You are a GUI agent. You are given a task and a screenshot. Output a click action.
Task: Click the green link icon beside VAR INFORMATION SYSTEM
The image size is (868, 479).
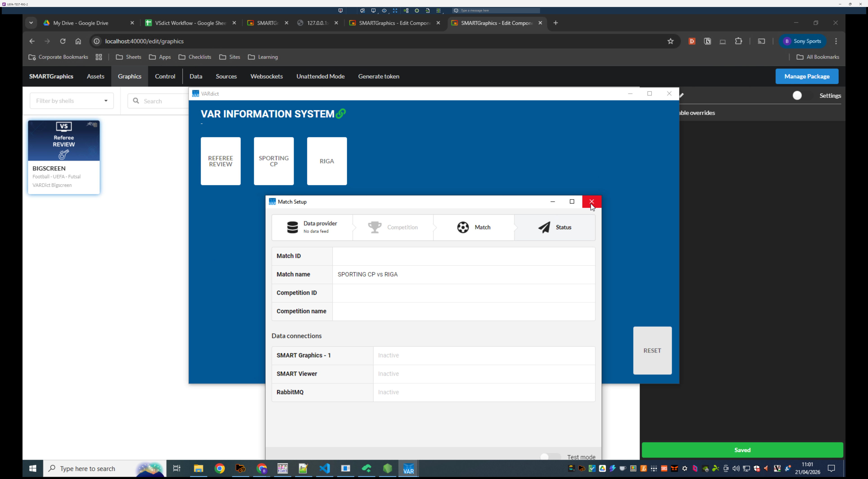(x=341, y=114)
